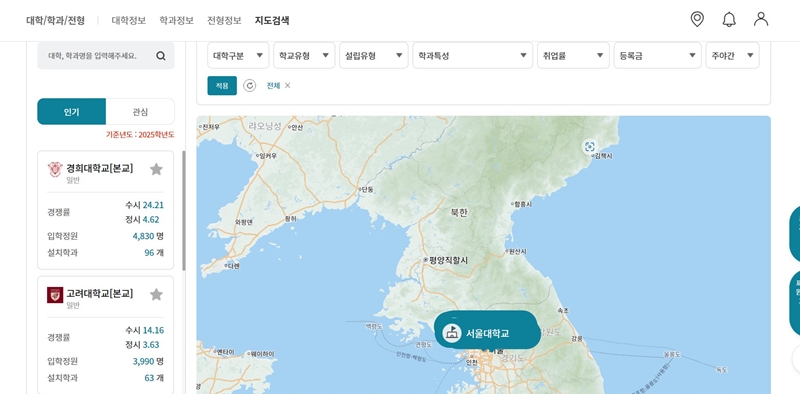
Task: Open the 학과정보 menu
Action: 177,20
